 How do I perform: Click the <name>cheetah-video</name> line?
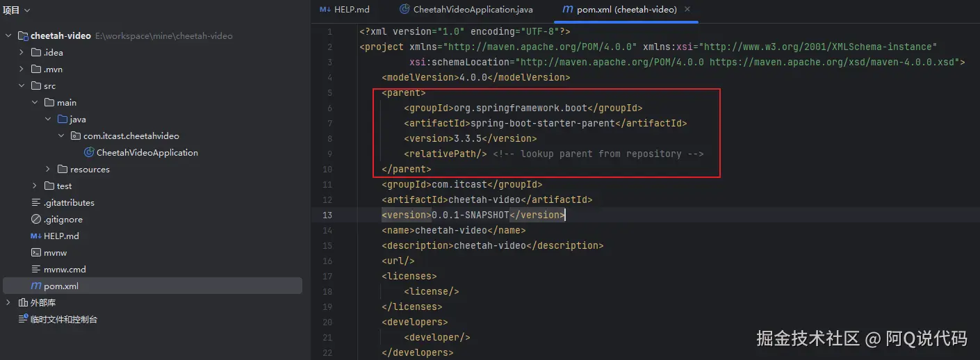[x=454, y=231]
